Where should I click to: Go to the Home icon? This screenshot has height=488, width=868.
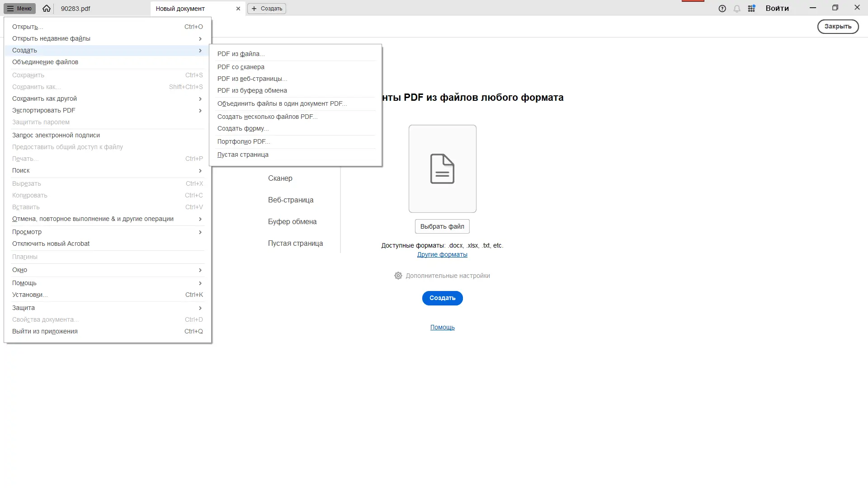pyautogui.click(x=47, y=9)
